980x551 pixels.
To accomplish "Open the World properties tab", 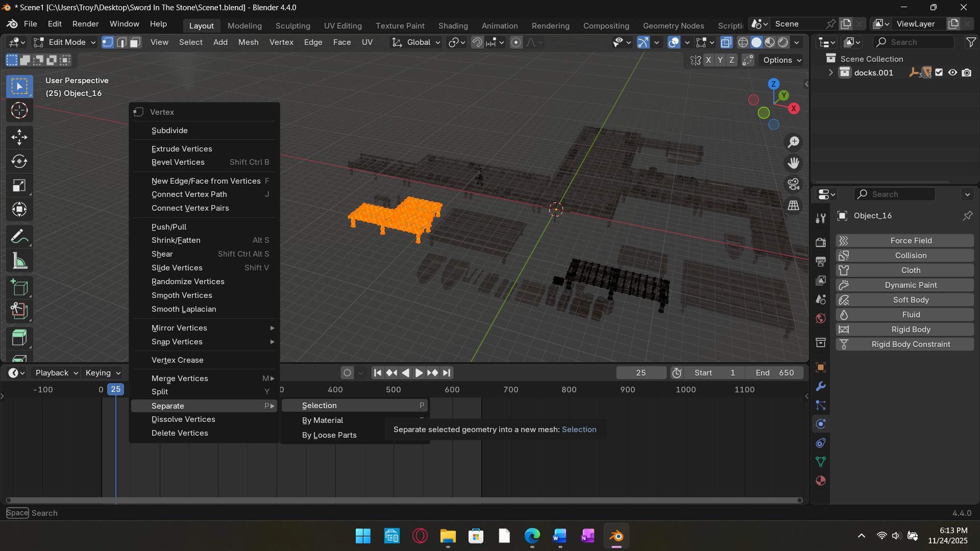I will (x=821, y=318).
